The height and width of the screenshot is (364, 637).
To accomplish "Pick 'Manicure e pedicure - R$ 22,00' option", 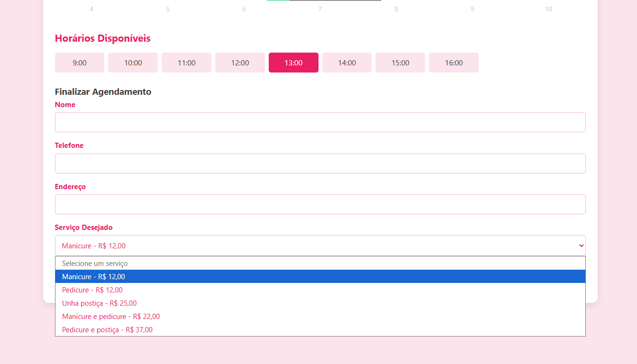I will [111, 317].
